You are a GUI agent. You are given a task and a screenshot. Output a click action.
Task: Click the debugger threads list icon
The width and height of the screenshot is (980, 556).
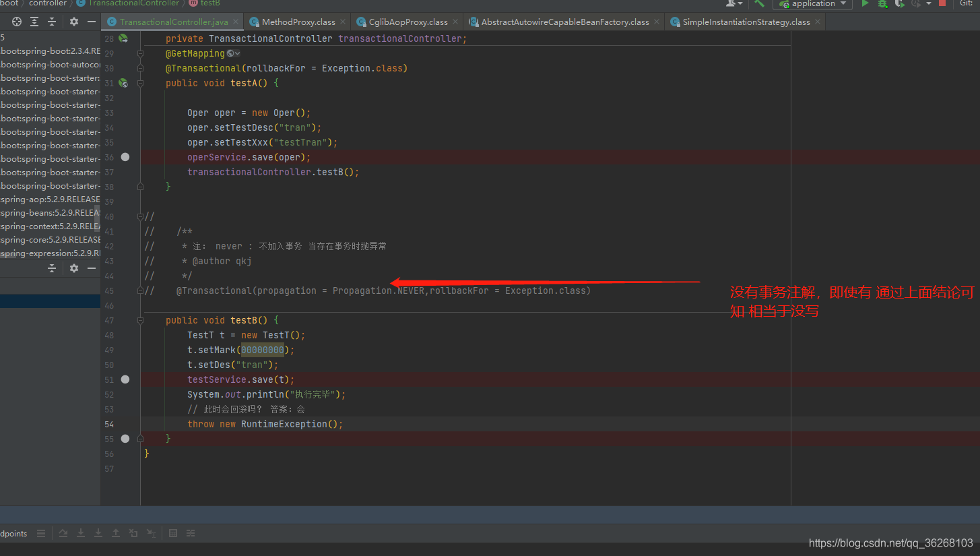click(x=41, y=533)
